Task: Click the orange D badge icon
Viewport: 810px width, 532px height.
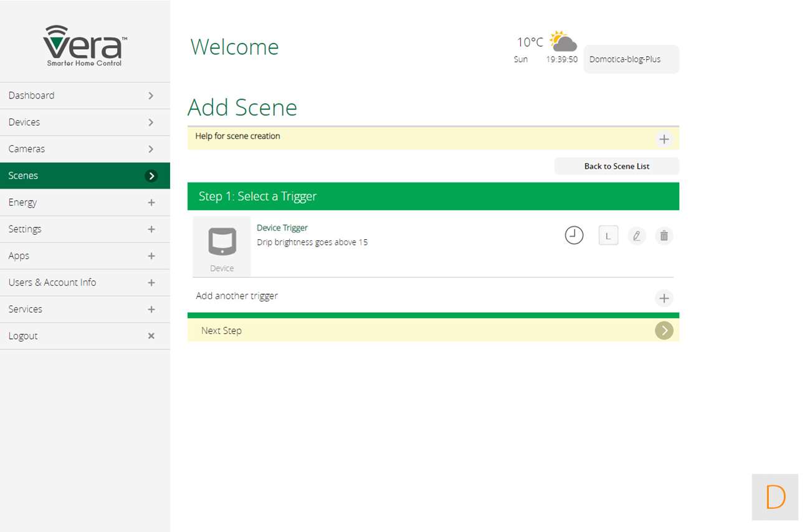Action: click(774, 497)
